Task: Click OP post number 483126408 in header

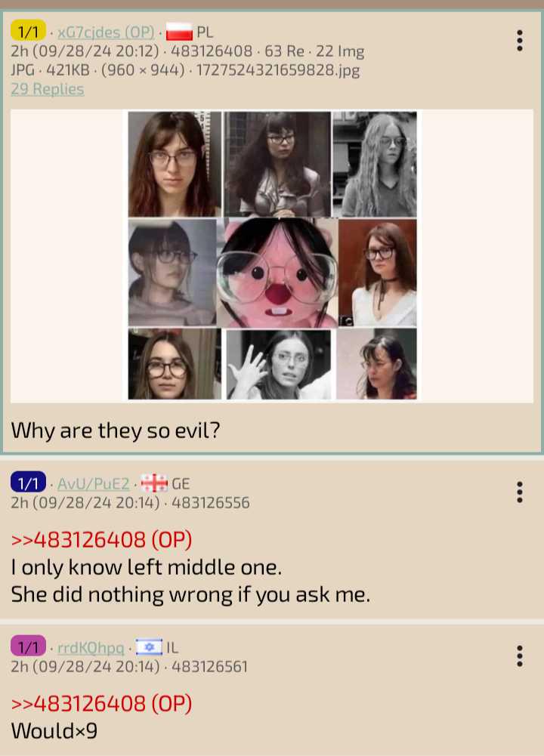Action: coord(212,51)
